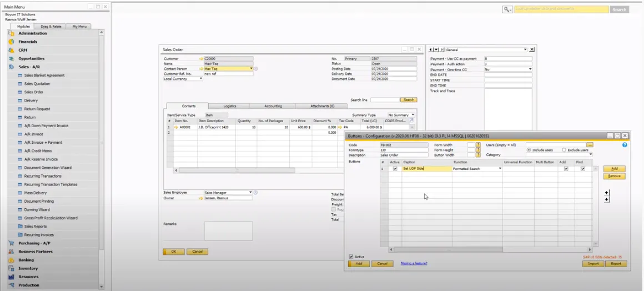
Task: Open the Missing a feature? link
Action: [414, 263]
